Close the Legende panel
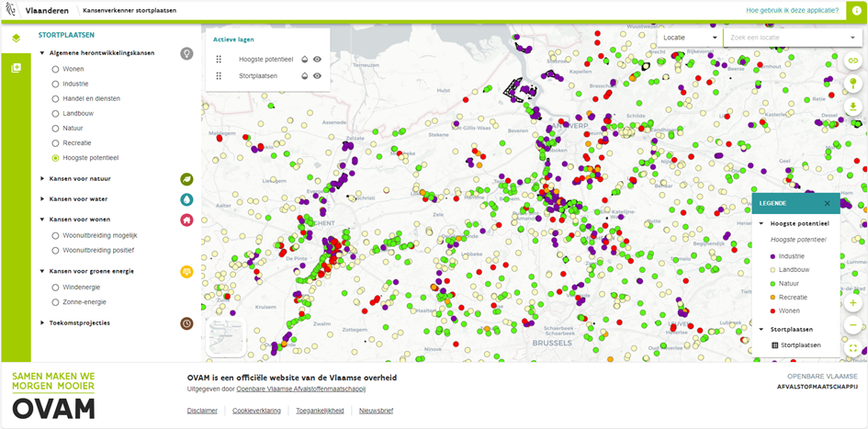 click(827, 203)
